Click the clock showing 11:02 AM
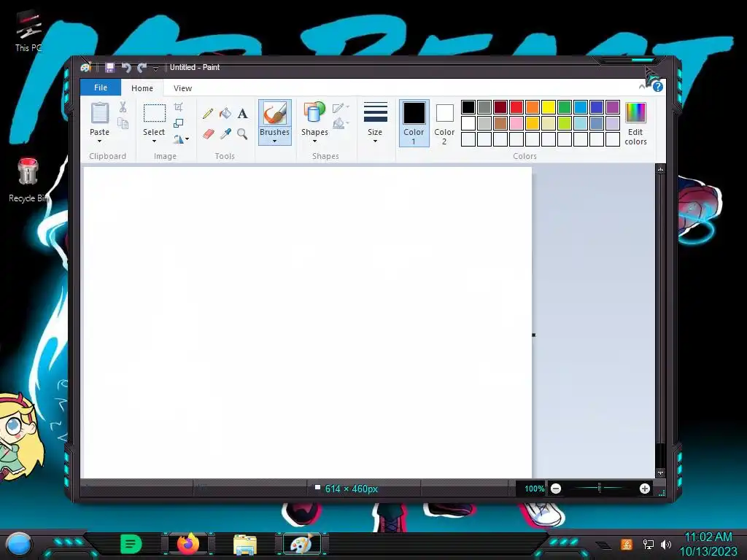The height and width of the screenshot is (560, 747). [708, 537]
